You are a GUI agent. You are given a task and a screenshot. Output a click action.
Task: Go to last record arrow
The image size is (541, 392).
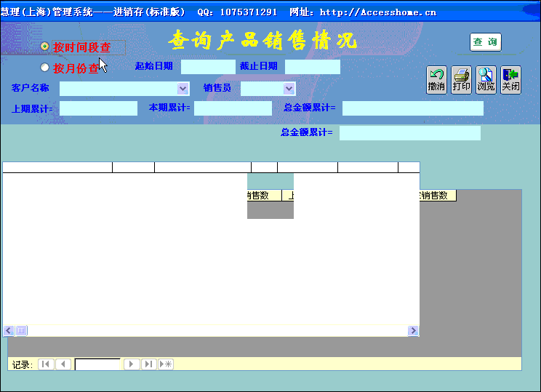tap(149, 364)
